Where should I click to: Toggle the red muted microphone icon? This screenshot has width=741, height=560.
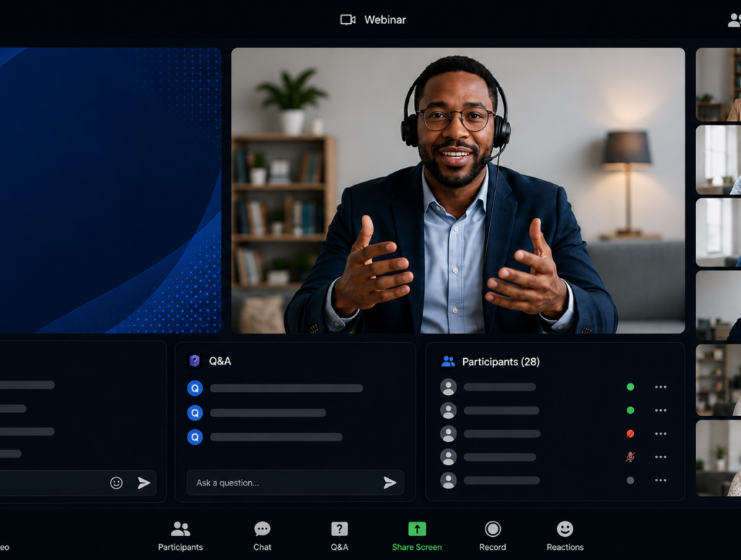630,457
